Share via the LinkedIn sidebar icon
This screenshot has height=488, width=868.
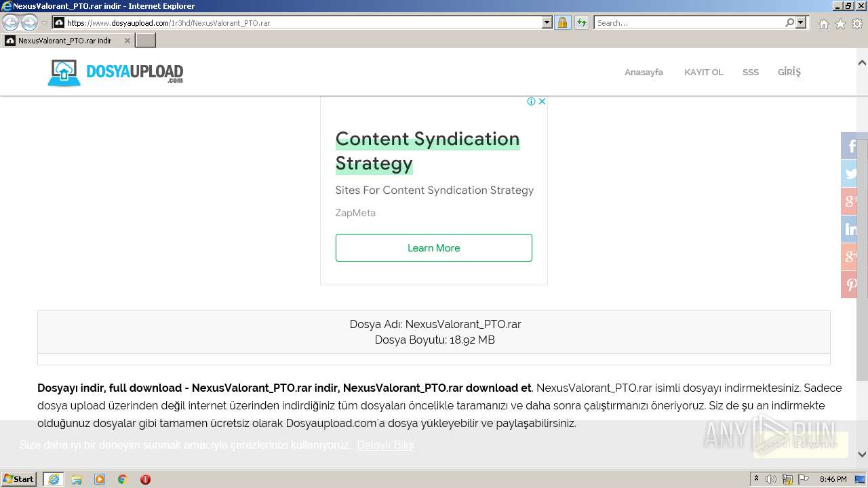[x=850, y=229]
